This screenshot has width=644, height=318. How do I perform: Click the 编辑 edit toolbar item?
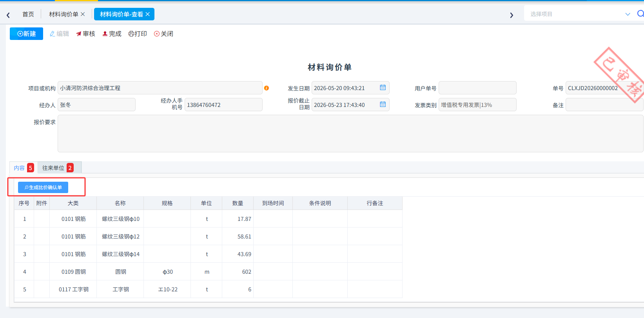[59, 34]
